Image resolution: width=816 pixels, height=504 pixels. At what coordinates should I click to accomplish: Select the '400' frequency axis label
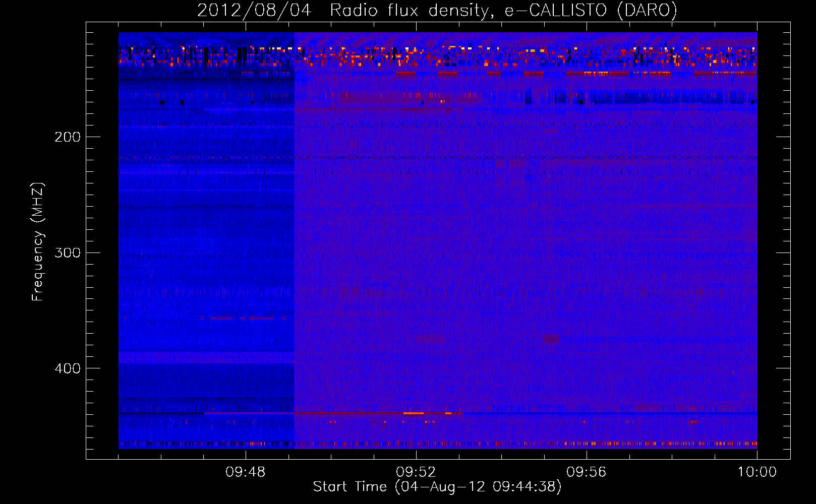[x=68, y=368]
